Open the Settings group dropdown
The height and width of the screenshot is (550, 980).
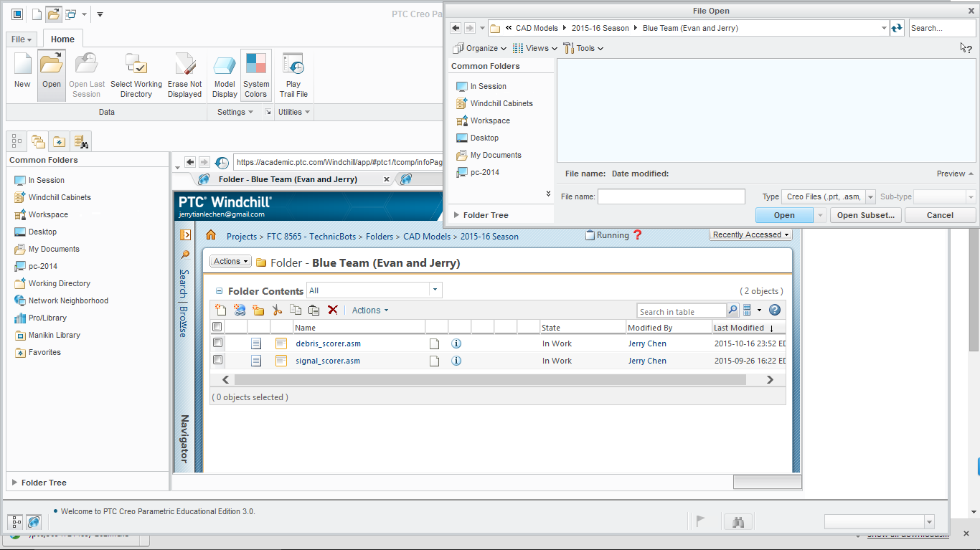point(235,112)
